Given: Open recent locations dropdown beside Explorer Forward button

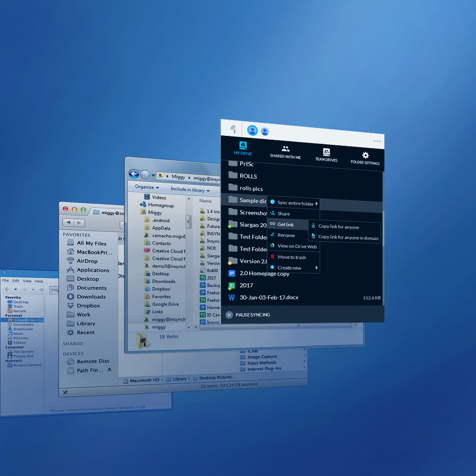Looking at the screenshot, I should point(153,175).
